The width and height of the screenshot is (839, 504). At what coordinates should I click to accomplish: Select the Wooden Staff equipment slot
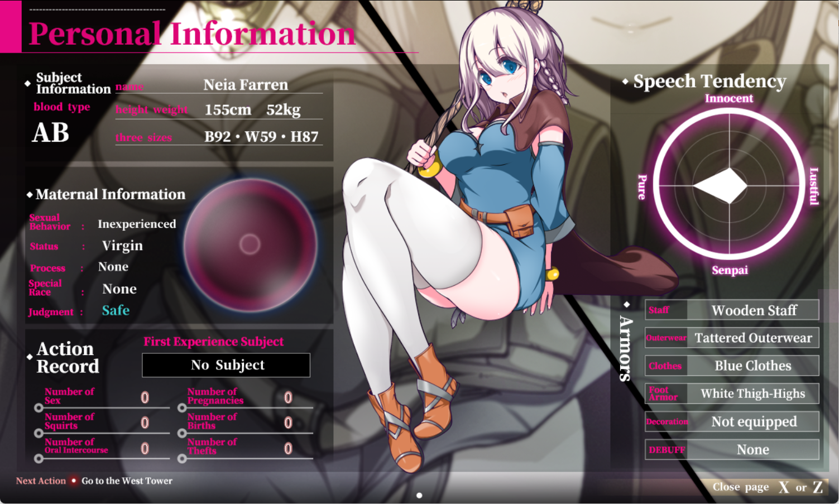click(732, 310)
